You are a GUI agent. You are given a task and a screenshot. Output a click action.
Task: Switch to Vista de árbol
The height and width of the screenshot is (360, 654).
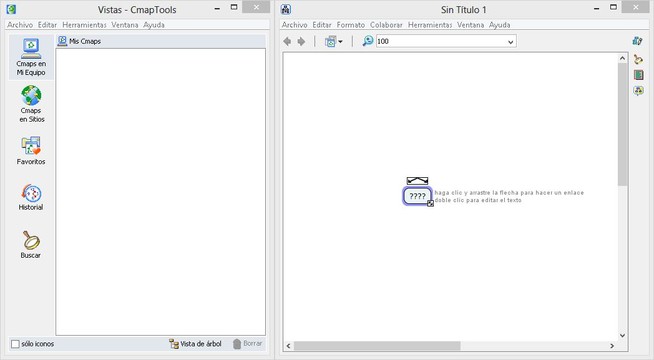[x=195, y=344]
